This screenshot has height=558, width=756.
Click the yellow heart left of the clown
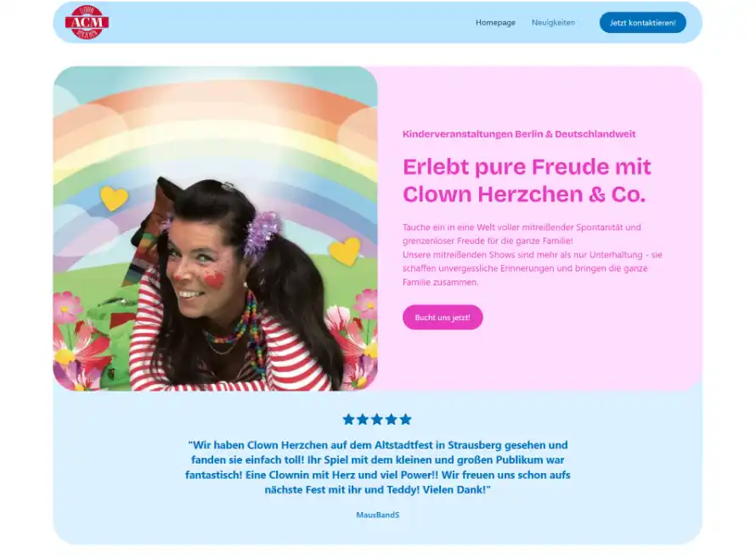pyautogui.click(x=114, y=198)
